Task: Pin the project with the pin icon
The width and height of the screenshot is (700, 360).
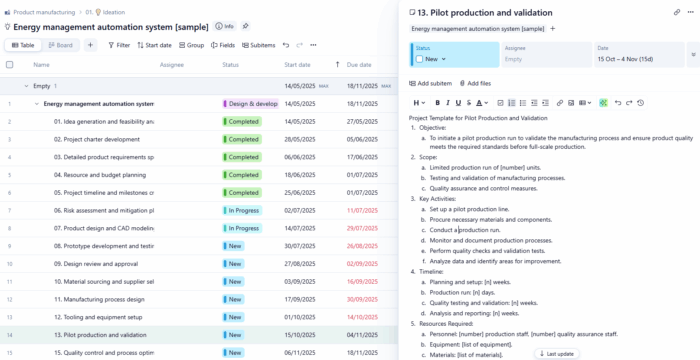Action: (x=245, y=26)
